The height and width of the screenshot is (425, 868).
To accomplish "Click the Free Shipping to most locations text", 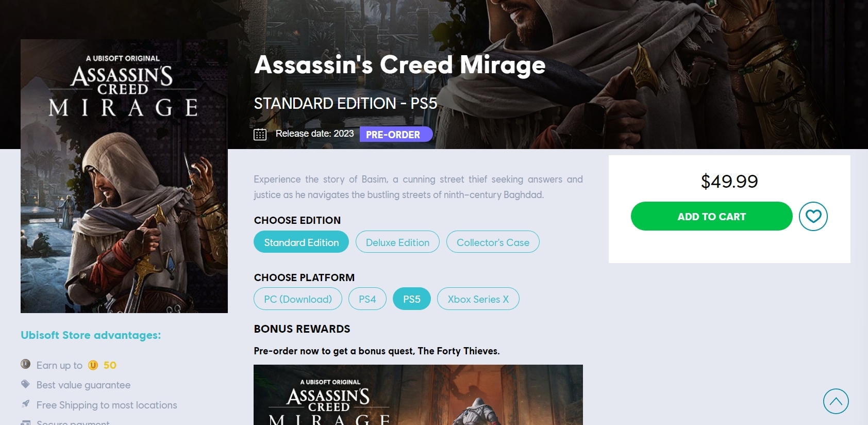I will [x=107, y=405].
